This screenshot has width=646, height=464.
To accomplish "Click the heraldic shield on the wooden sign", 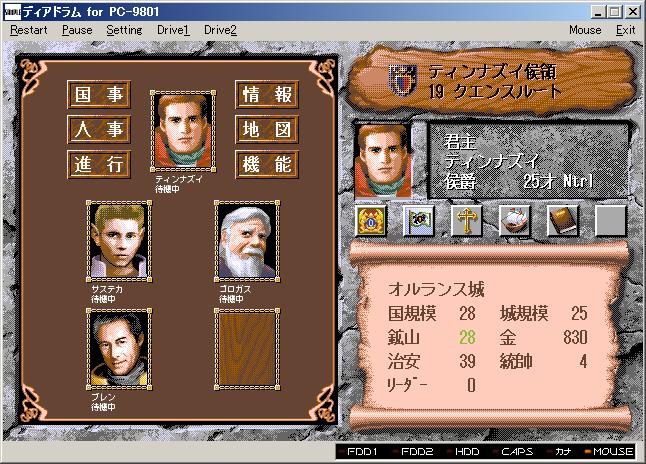I will pos(403,81).
